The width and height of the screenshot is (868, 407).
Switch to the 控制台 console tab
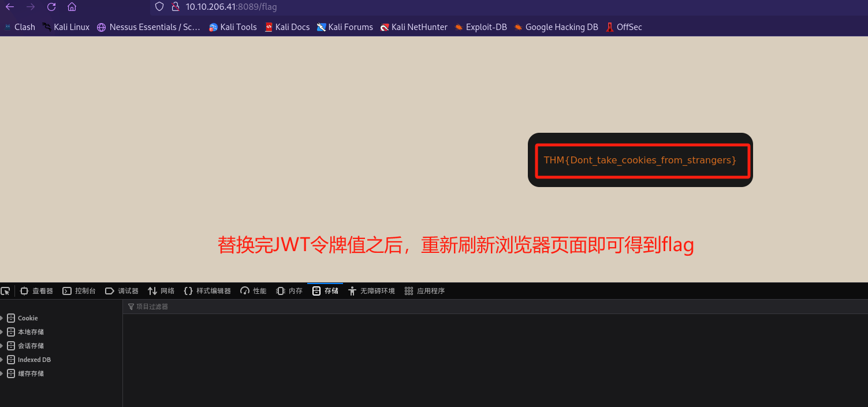(79, 291)
